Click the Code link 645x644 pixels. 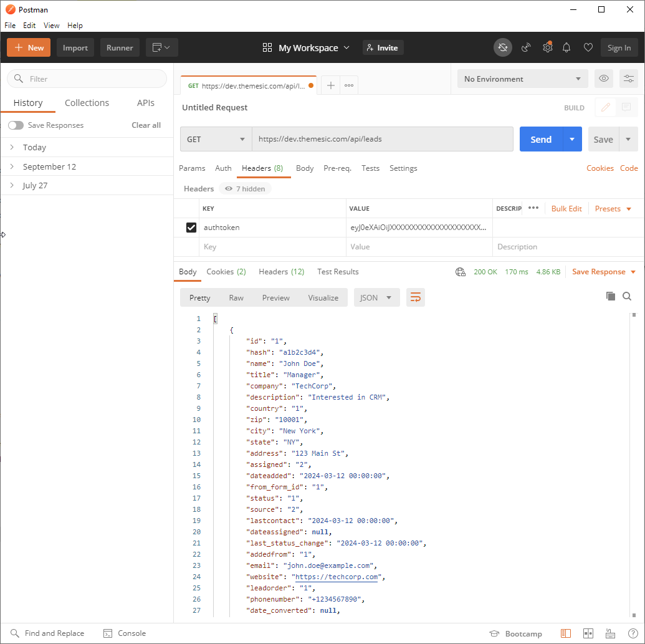pyautogui.click(x=629, y=168)
